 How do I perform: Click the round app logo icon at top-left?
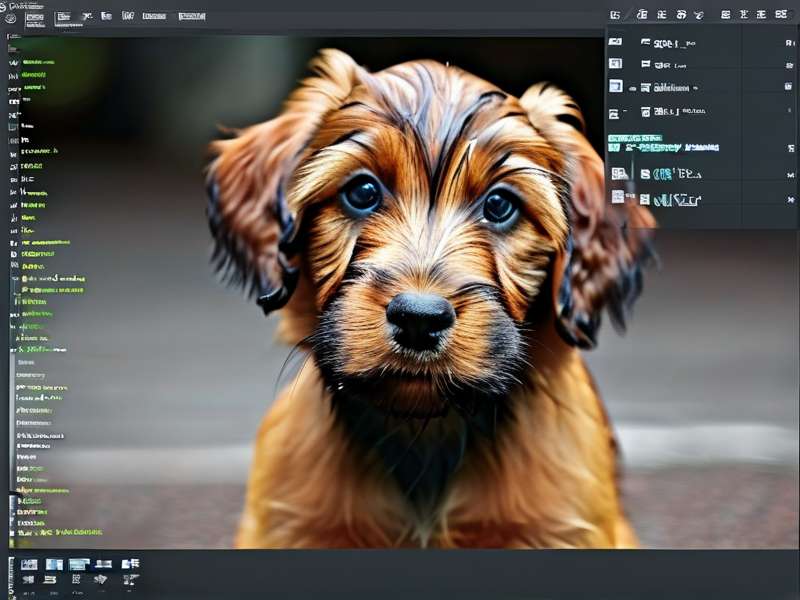[x=11, y=19]
